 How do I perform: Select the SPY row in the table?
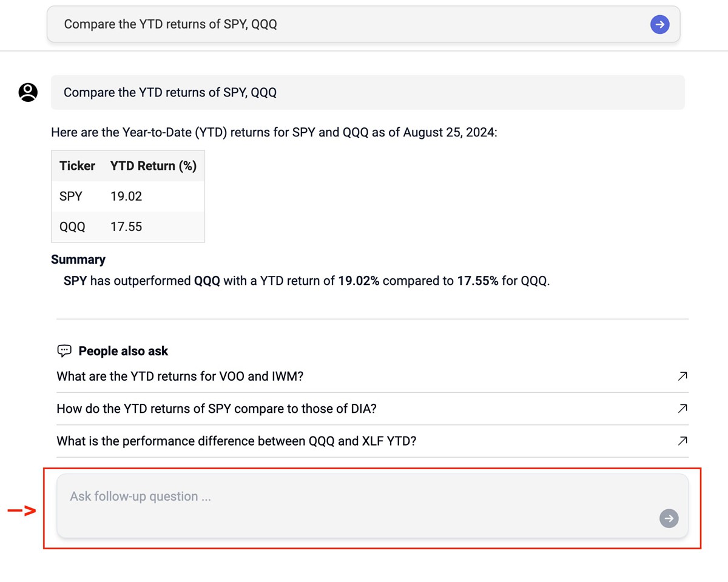point(71,196)
